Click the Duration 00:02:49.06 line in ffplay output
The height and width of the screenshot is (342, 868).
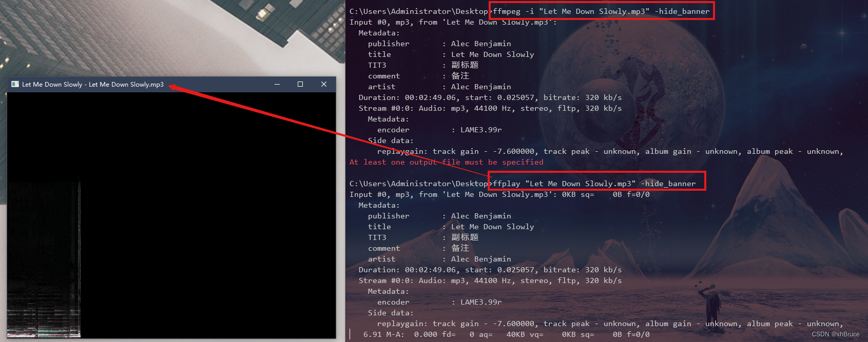490,270
